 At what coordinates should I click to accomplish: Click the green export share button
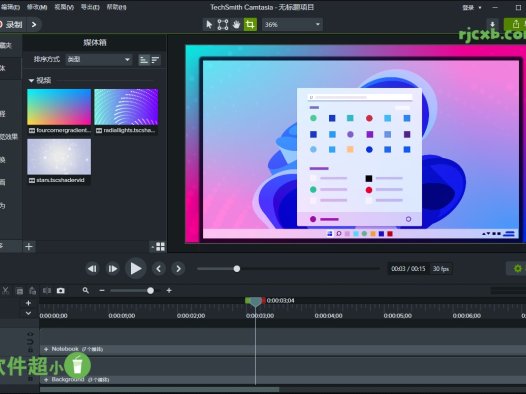515,24
